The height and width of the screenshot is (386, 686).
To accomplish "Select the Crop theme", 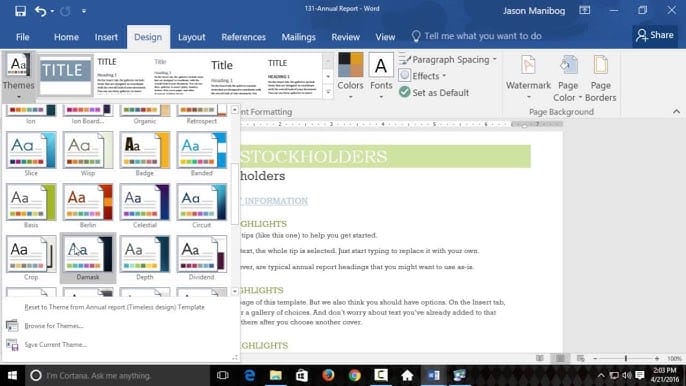I will pyautogui.click(x=31, y=258).
